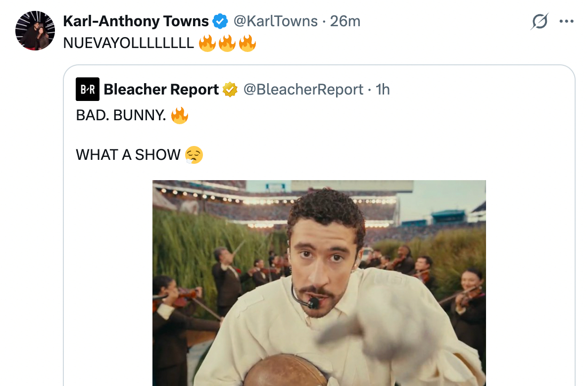Click the 26m post timestamp
The width and height of the screenshot is (588, 386).
(x=345, y=21)
